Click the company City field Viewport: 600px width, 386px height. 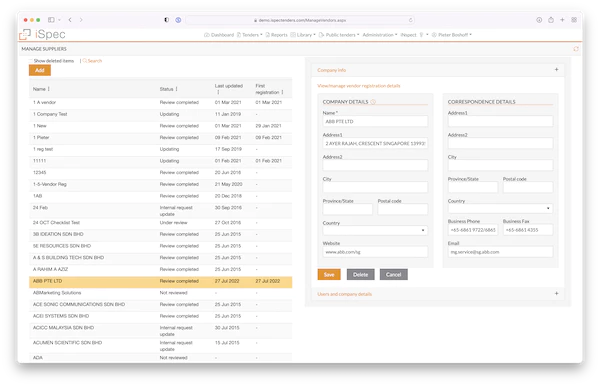(375, 187)
